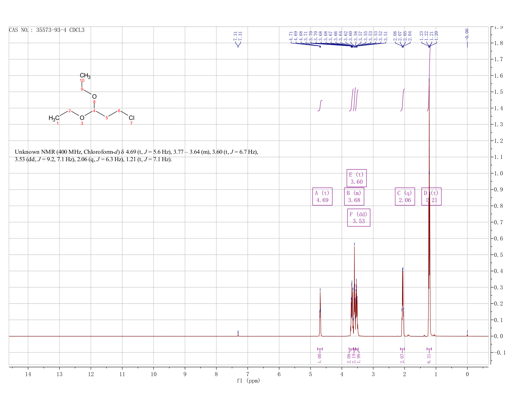
Task: Click the integral value '2.08'
Action: 349,358
